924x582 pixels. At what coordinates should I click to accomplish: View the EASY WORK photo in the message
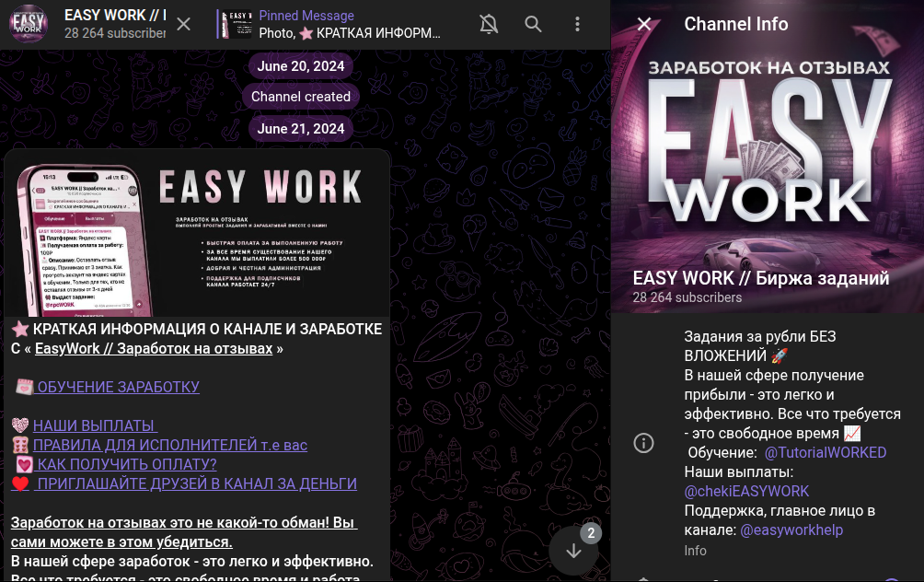(x=197, y=233)
